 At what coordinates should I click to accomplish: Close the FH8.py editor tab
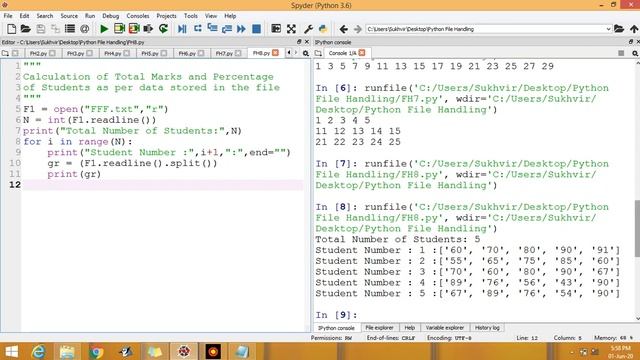[276, 53]
